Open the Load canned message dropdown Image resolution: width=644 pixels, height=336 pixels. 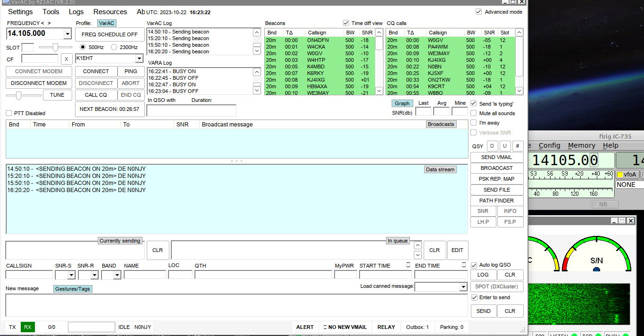click(463, 287)
